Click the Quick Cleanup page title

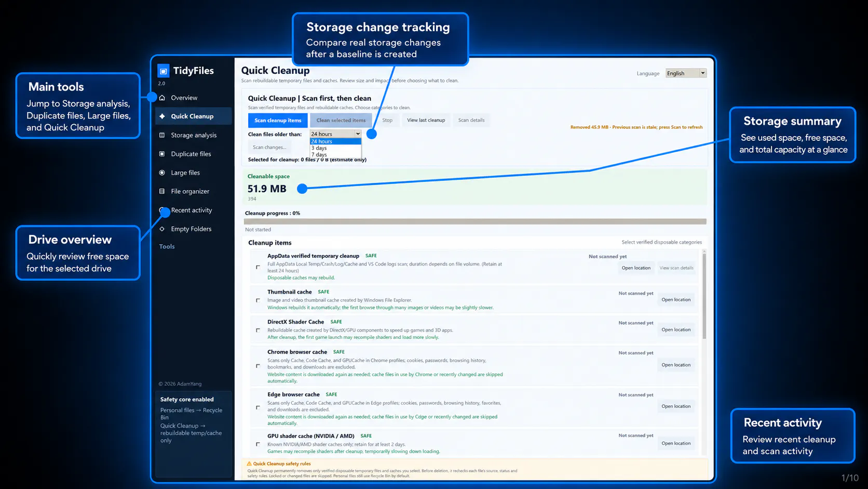coord(275,70)
